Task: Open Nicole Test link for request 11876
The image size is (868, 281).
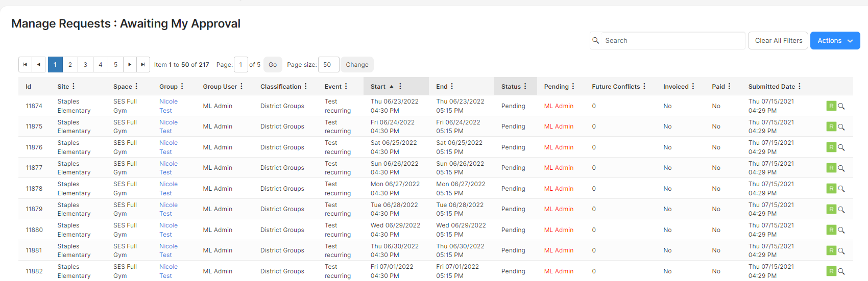Action: (x=168, y=147)
